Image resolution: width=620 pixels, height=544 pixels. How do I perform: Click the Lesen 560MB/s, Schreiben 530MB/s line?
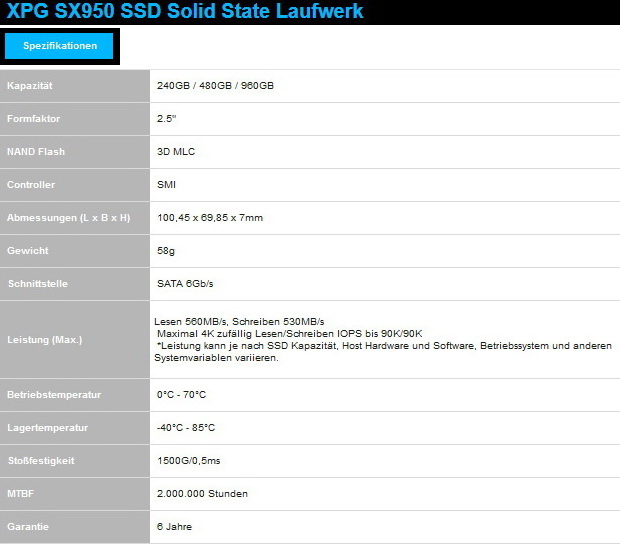239,322
